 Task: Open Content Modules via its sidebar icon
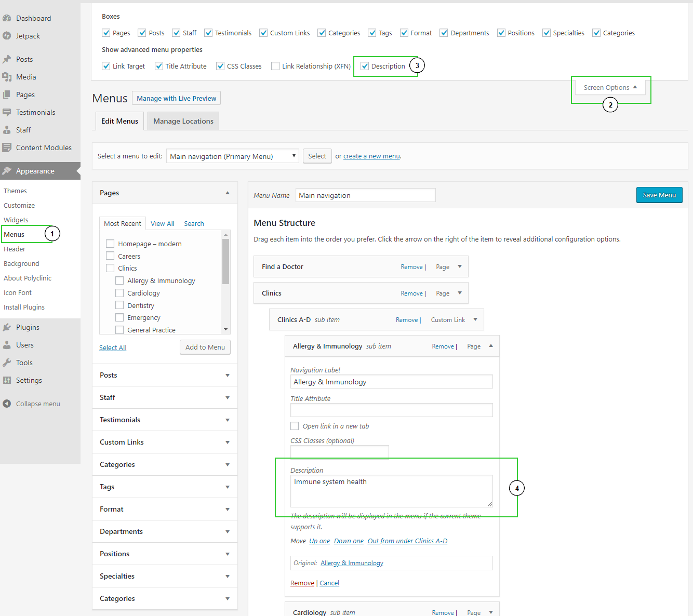coord(7,147)
